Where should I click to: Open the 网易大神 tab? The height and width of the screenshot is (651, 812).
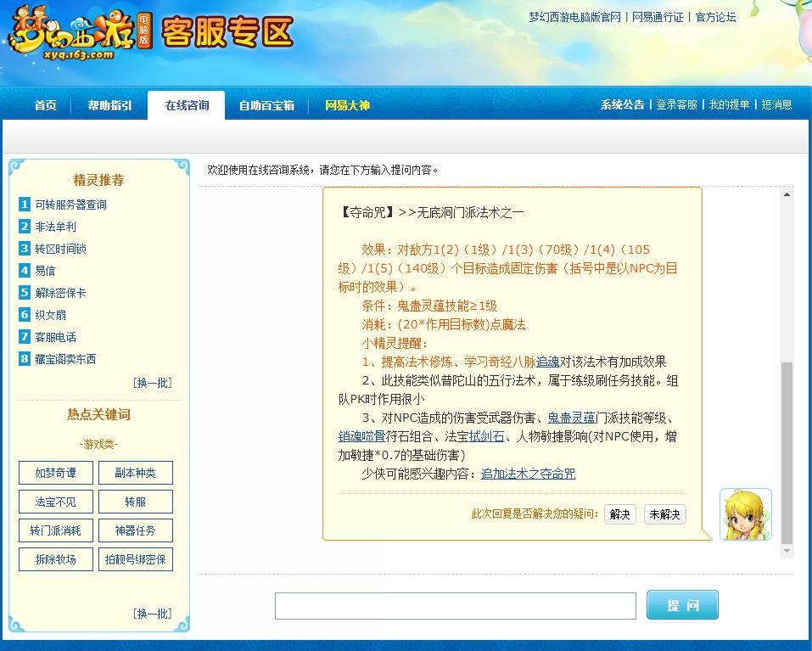point(347,105)
